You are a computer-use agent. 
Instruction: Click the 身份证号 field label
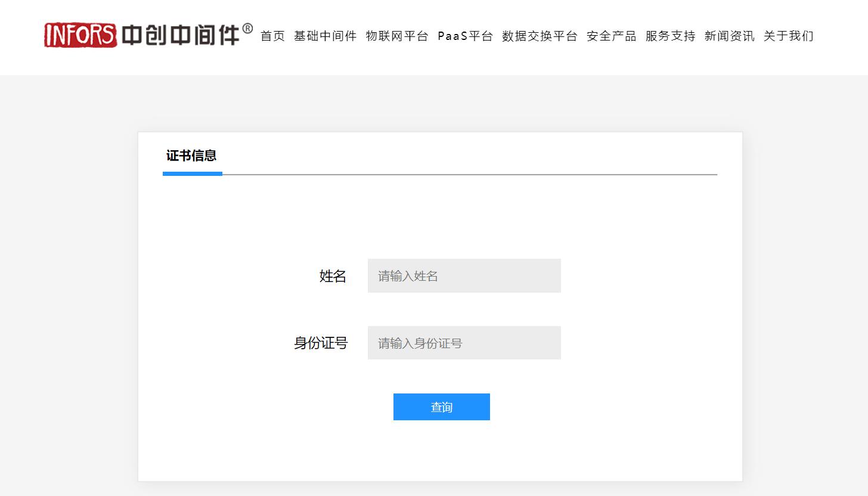pos(321,343)
